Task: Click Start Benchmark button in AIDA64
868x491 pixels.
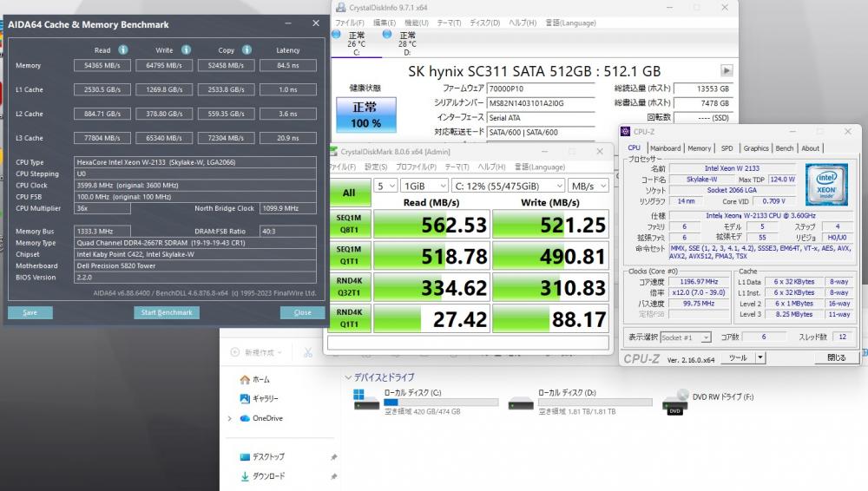Action: [x=167, y=313]
